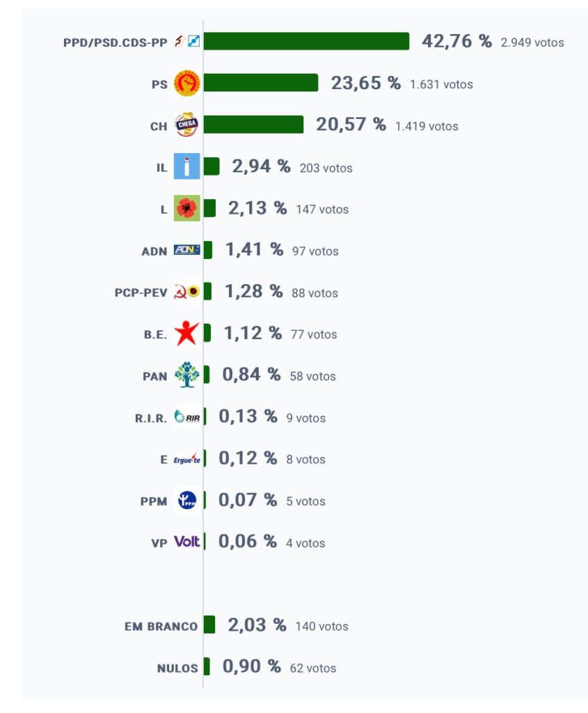The image size is (588, 713).
Task: Click the 2.949 votos text
Action: tap(532, 42)
